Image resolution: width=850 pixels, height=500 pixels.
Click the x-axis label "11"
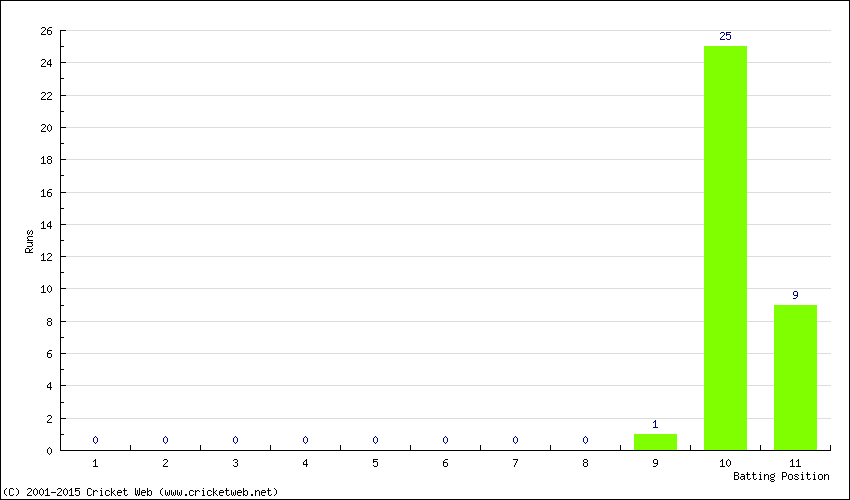(x=795, y=463)
